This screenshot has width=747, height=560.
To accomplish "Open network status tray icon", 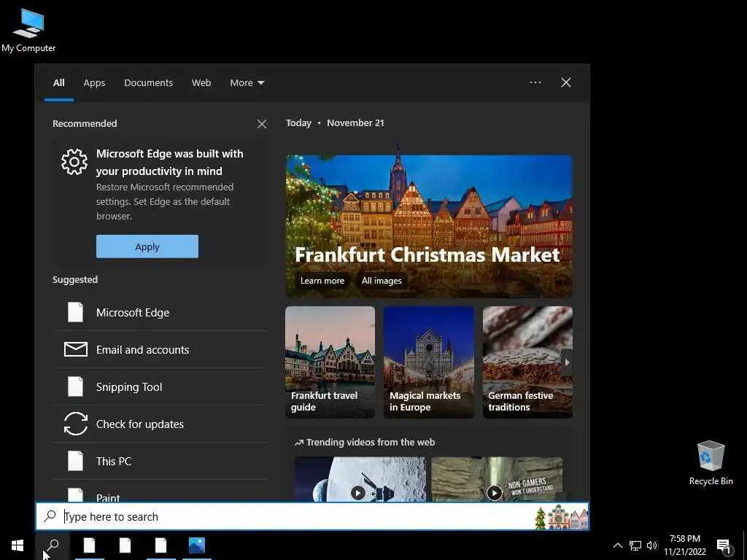I will click(x=635, y=545).
